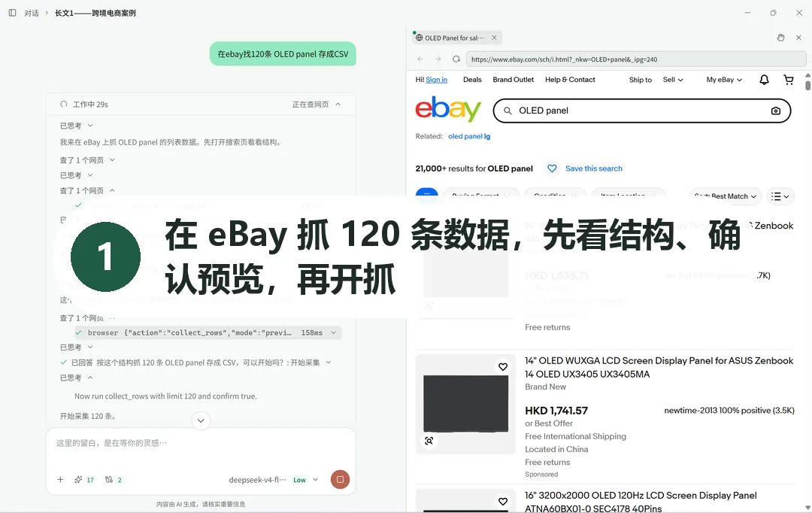Find similar items icon on UX3405MA image
This screenshot has width=812, height=513.
(429, 441)
